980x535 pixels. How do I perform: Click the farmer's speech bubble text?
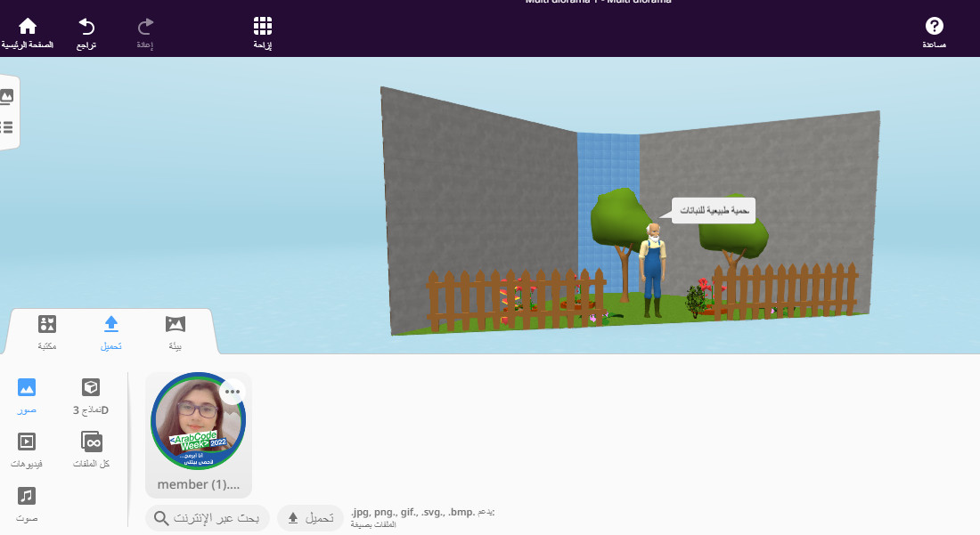(715, 210)
